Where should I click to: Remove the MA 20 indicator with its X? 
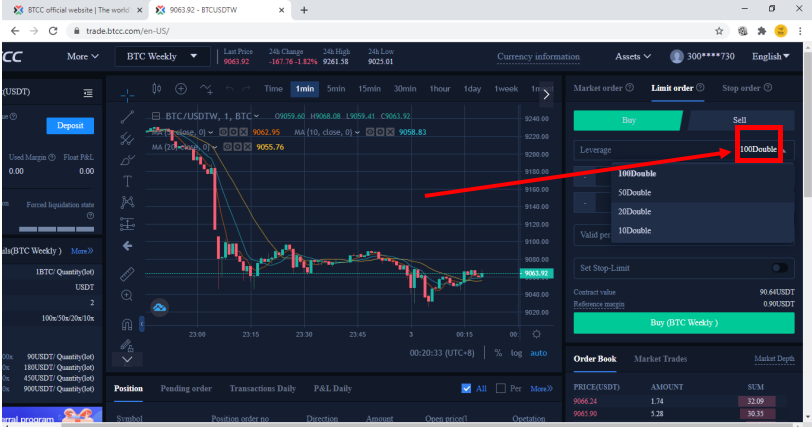click(248, 147)
